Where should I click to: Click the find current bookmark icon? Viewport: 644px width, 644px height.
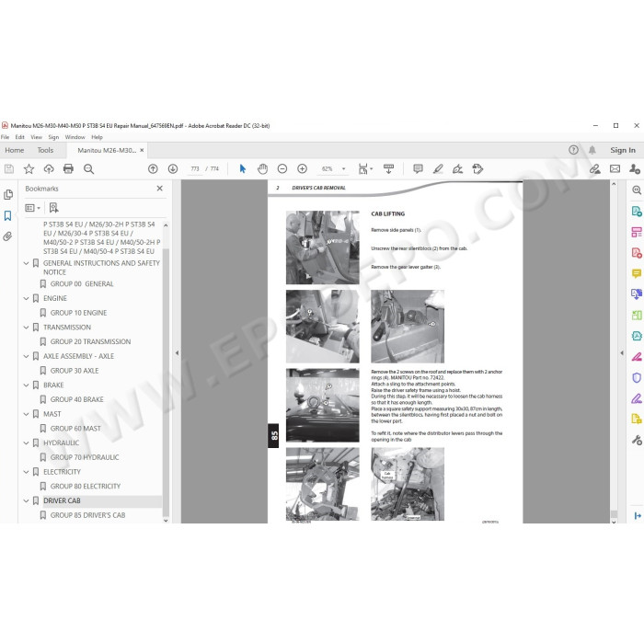53,208
